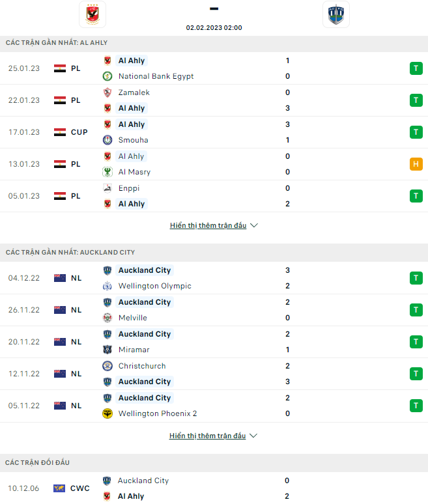This screenshot has width=428, height=504.
Task: Click the Smouha team logo
Action: point(107,140)
